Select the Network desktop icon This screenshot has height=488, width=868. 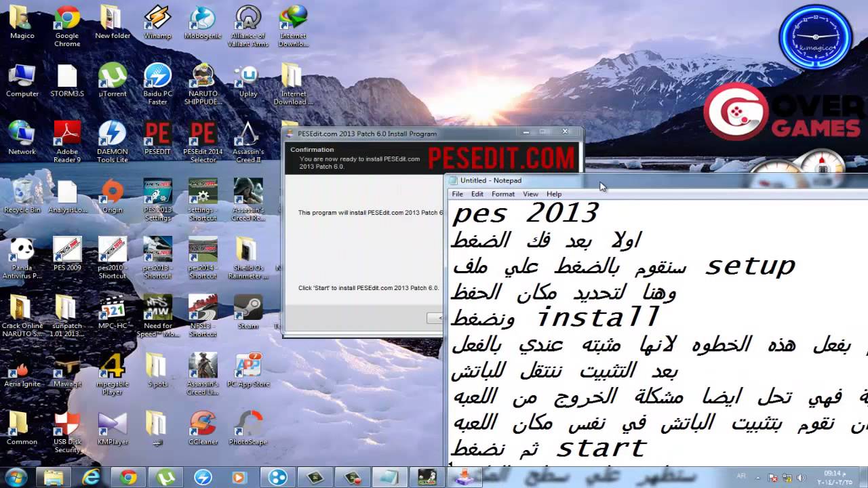click(22, 138)
